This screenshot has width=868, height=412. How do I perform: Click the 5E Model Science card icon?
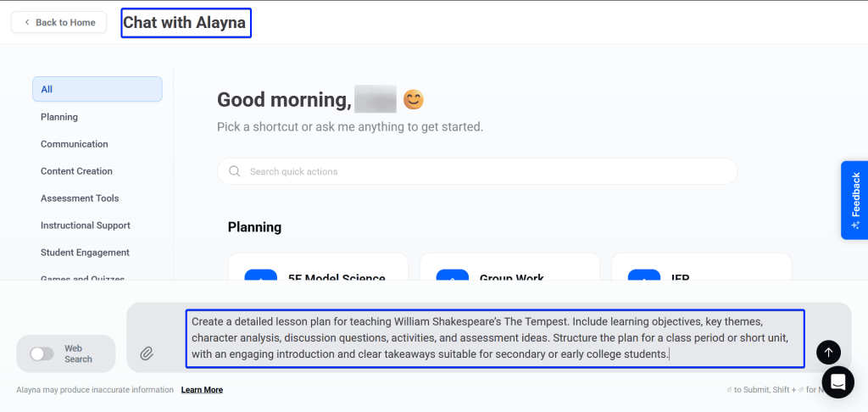[260, 275]
